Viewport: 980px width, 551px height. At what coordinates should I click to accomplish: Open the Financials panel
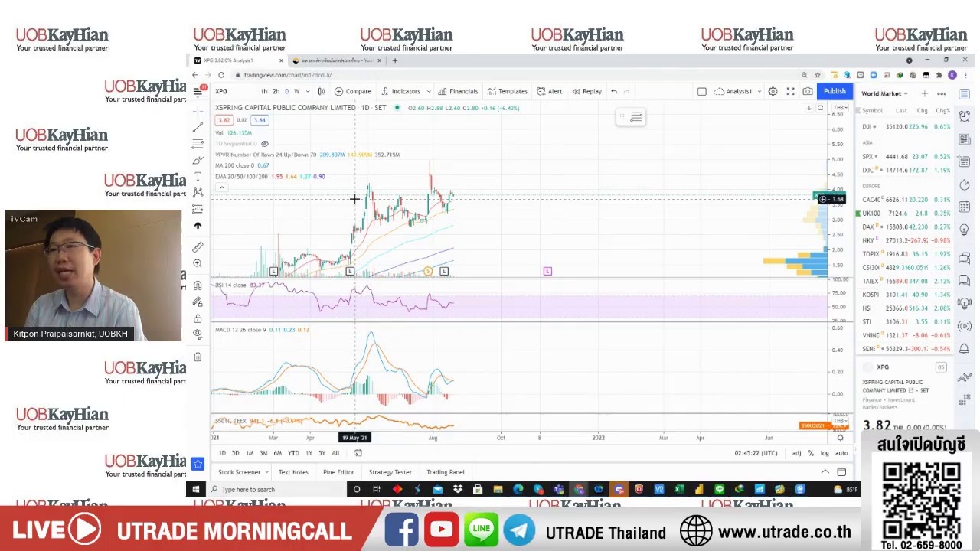(x=458, y=91)
